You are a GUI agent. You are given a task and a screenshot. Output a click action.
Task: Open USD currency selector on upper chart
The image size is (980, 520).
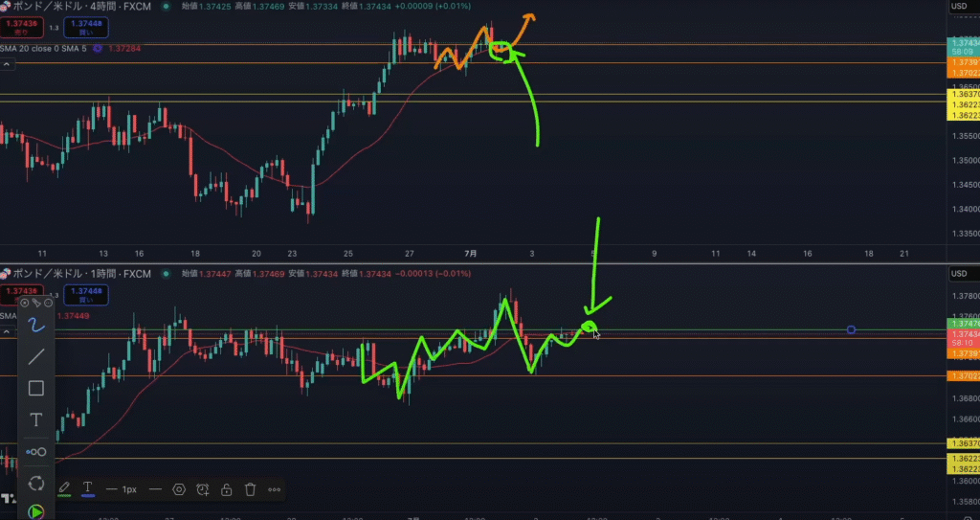pyautogui.click(x=959, y=7)
